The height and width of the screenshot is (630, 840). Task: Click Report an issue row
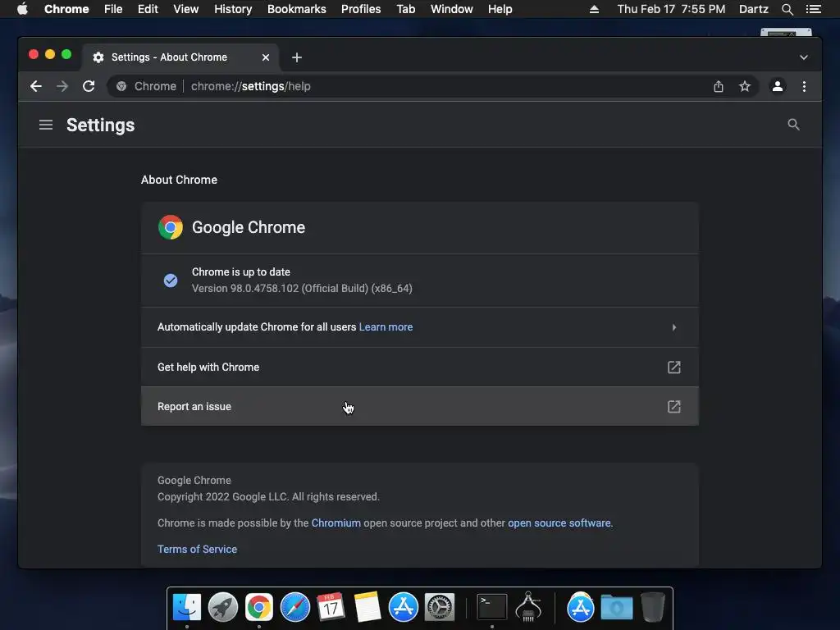tap(419, 407)
